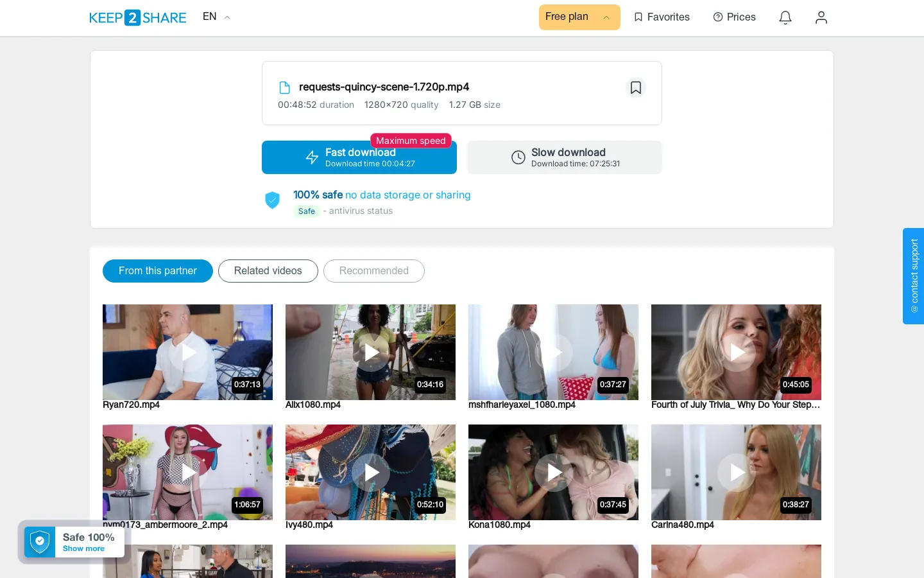Open the contact support side tab
Viewport: 924px width, 578px height.
[914, 276]
